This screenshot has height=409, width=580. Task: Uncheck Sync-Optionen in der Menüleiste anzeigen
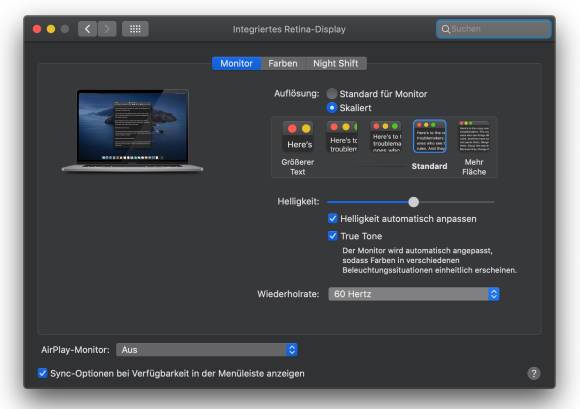43,373
